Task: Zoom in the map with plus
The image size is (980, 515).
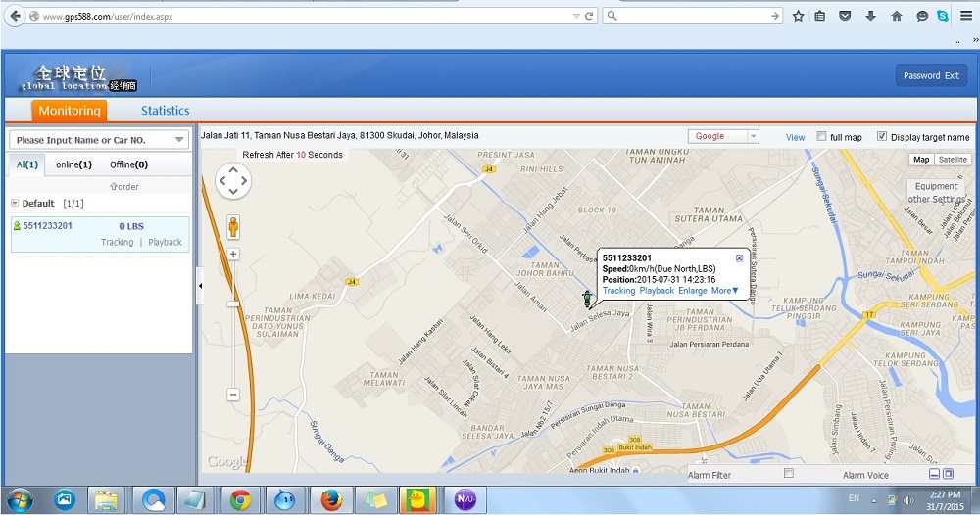Action: click(x=233, y=254)
